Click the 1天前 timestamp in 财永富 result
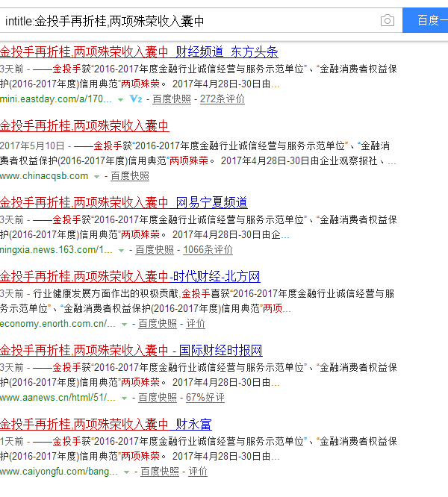448x497 pixels. point(12,441)
